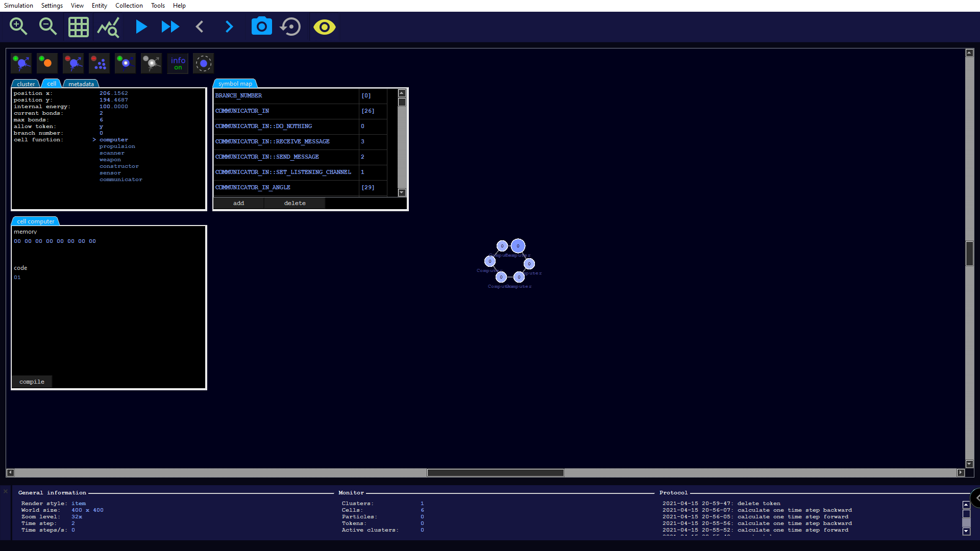Click the symbol map delete button

tap(295, 203)
